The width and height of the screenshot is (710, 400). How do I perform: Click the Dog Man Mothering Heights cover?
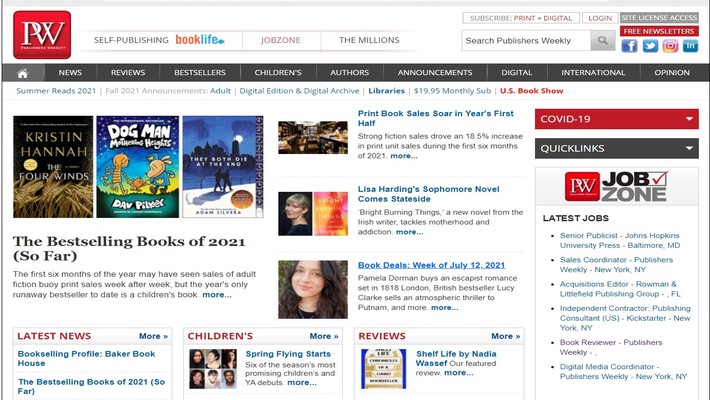point(138,167)
